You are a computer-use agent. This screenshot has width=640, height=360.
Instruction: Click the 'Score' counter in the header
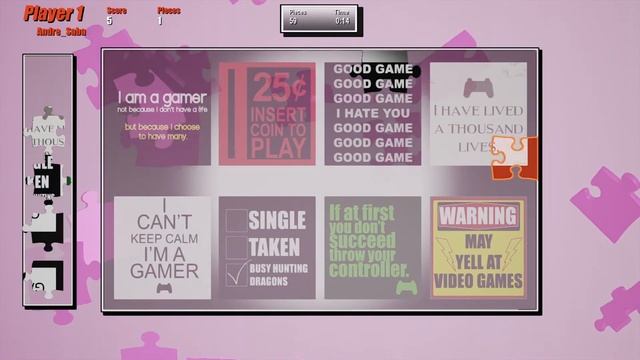[x=116, y=16]
